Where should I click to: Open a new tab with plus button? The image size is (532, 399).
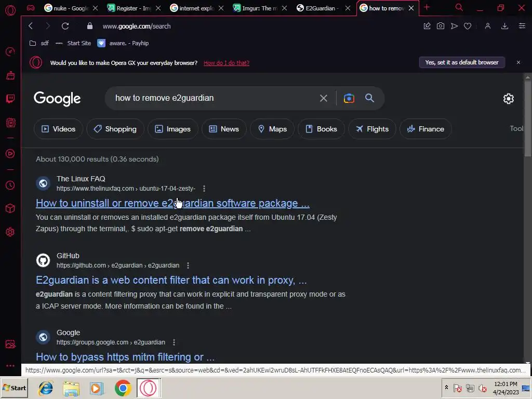pyautogui.click(x=427, y=7)
